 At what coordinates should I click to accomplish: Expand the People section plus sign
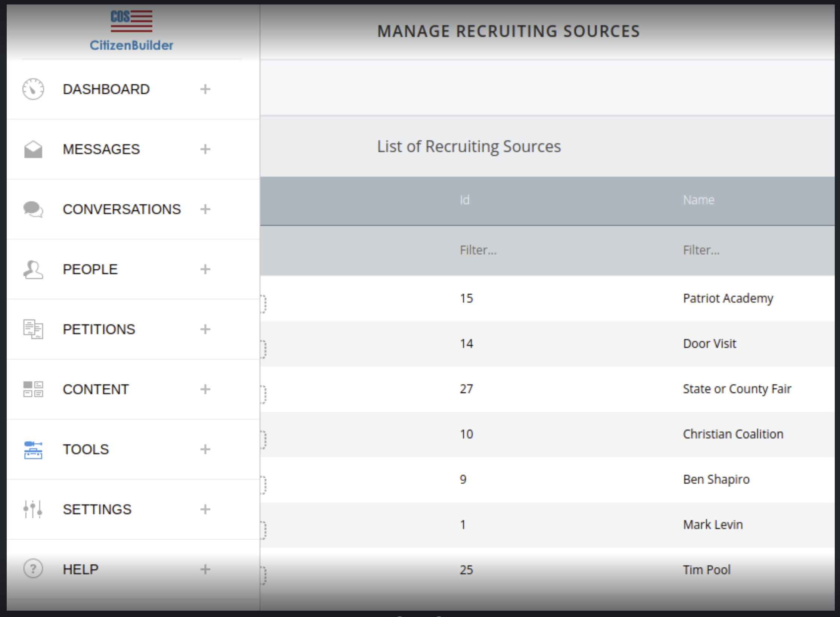tap(205, 269)
